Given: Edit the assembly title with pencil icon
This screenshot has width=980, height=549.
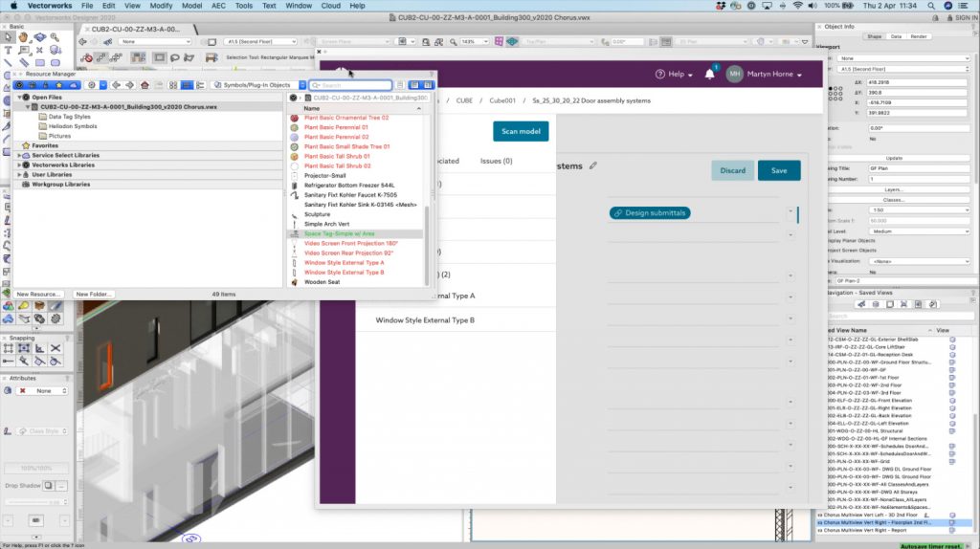Looking at the screenshot, I should [x=593, y=165].
